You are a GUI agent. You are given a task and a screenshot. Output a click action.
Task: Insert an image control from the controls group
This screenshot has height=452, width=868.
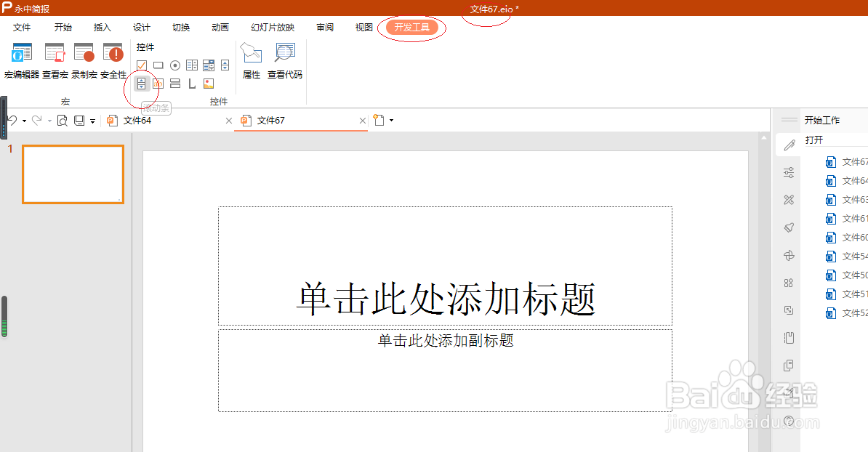pos(209,83)
